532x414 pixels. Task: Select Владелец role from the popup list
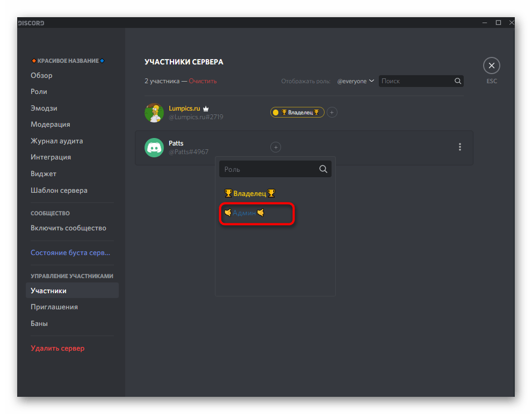click(250, 193)
